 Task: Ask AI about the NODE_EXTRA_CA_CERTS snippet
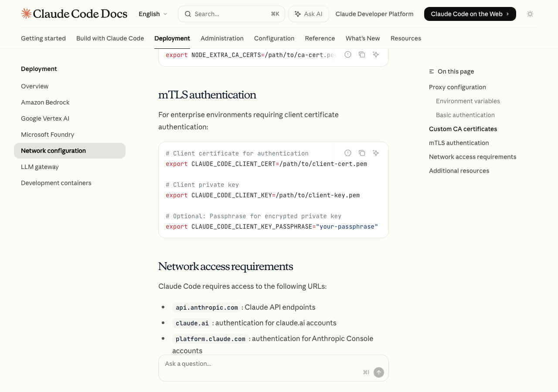tap(376, 54)
